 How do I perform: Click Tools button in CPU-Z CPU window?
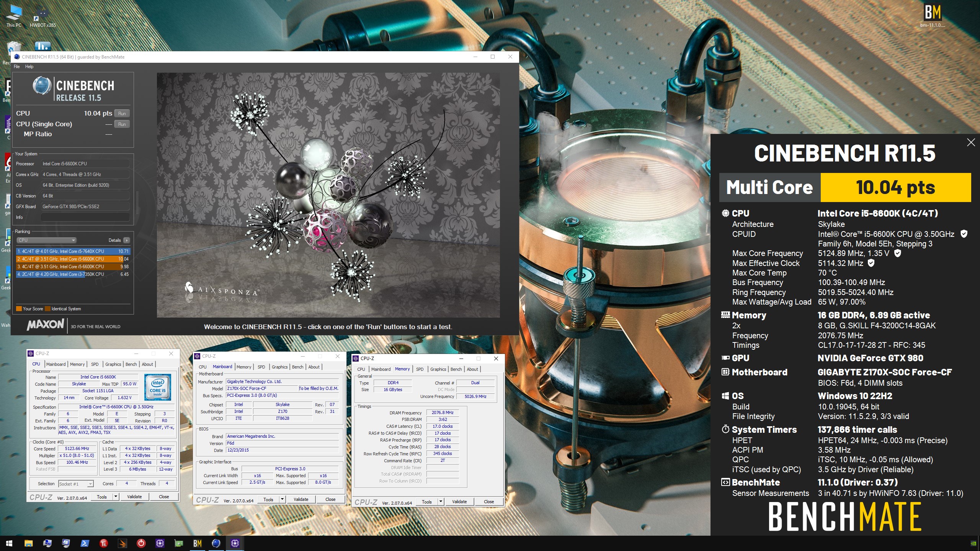102,497
